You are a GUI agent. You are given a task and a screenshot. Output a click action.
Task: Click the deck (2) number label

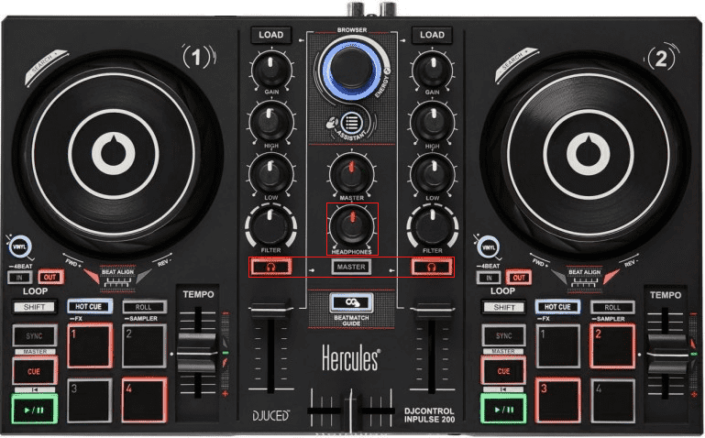661,58
